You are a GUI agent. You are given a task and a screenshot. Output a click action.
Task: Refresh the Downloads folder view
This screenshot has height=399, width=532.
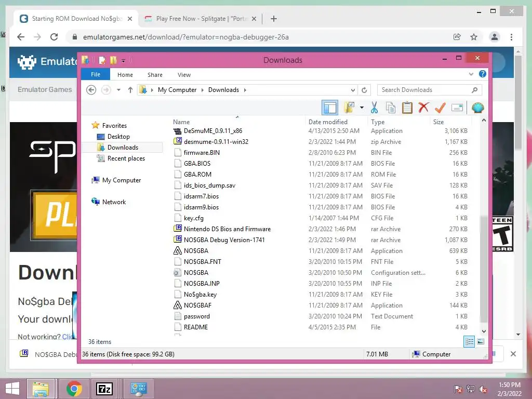pyautogui.click(x=364, y=90)
